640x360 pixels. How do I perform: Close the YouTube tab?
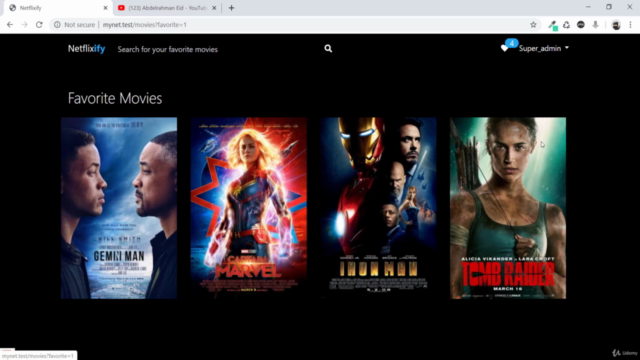pyautogui.click(x=214, y=8)
